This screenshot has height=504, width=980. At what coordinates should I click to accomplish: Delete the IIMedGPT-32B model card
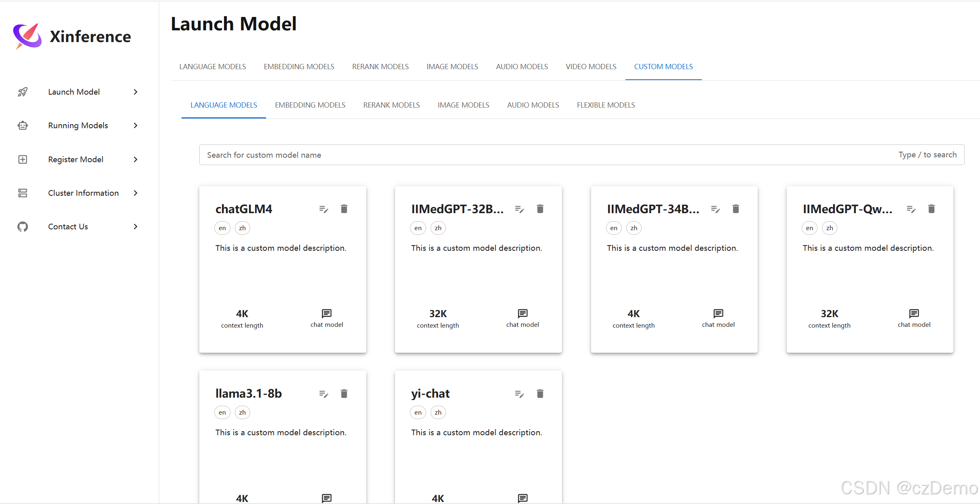pos(540,209)
